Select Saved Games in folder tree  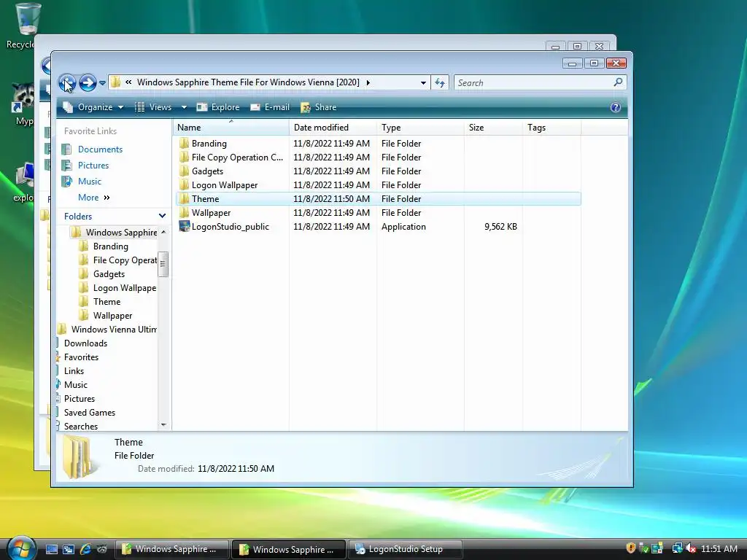click(x=90, y=413)
